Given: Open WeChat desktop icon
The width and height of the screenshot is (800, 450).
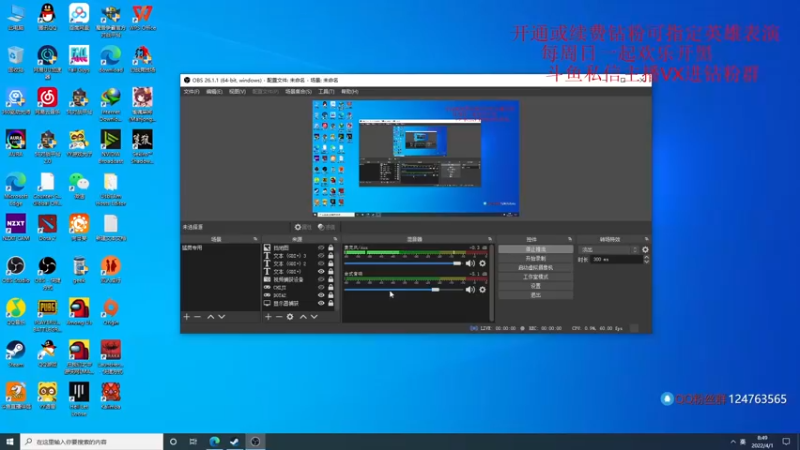Looking at the screenshot, I should coord(79,185).
